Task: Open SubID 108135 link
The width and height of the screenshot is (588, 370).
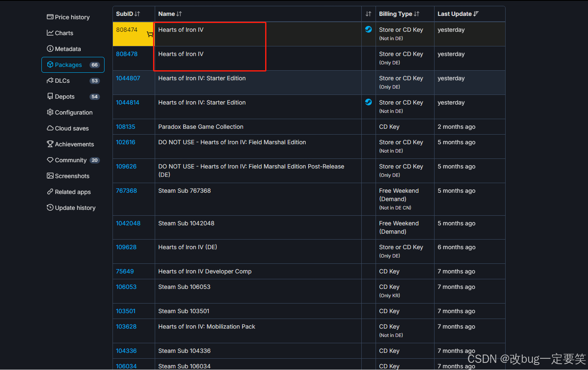Action: click(x=125, y=127)
